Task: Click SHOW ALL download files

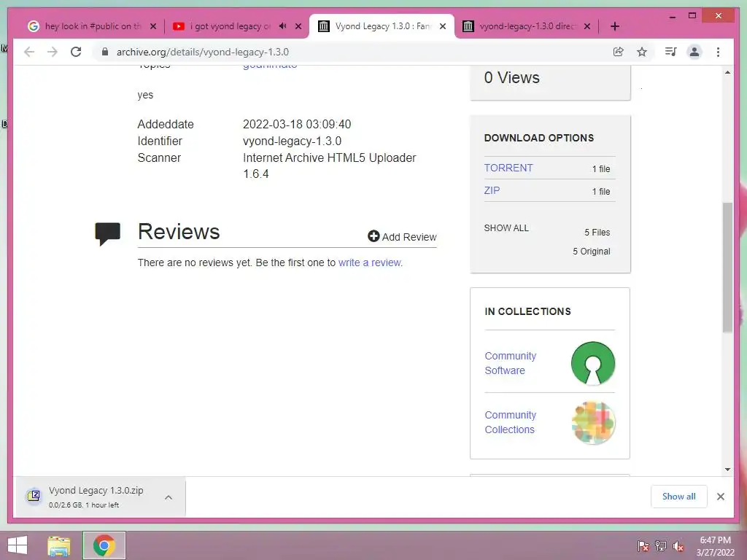Action: [506, 228]
